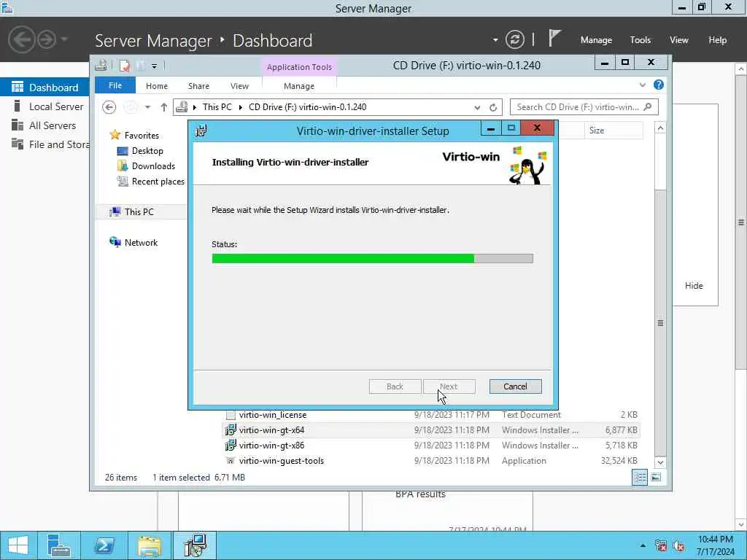The image size is (747, 560).
Task: Select Favorites in navigation pane
Action: (x=142, y=135)
